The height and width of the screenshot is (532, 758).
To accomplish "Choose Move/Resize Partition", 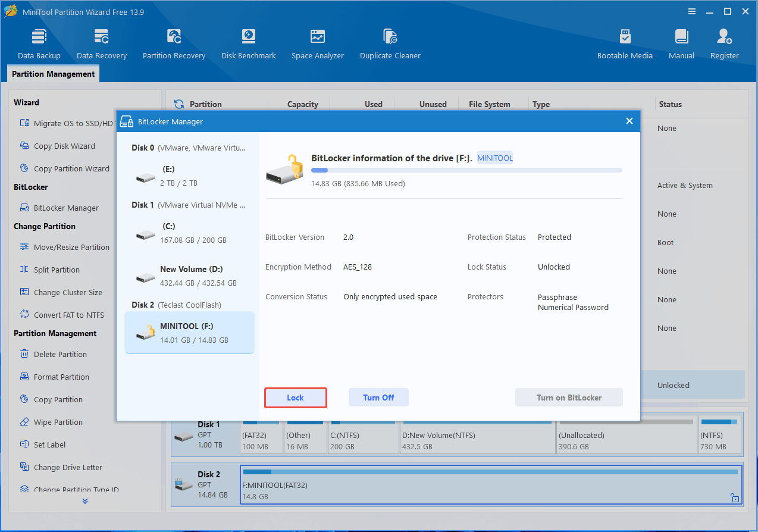I will tap(64, 247).
